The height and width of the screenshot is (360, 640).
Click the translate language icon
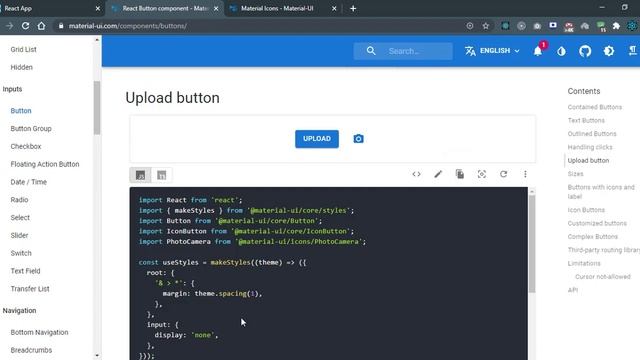click(x=470, y=51)
